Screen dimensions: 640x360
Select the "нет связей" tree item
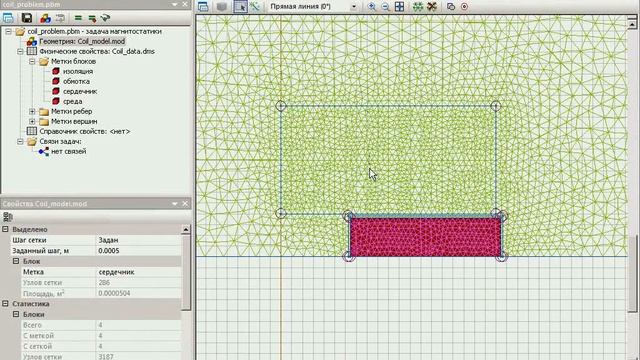click(x=69, y=151)
